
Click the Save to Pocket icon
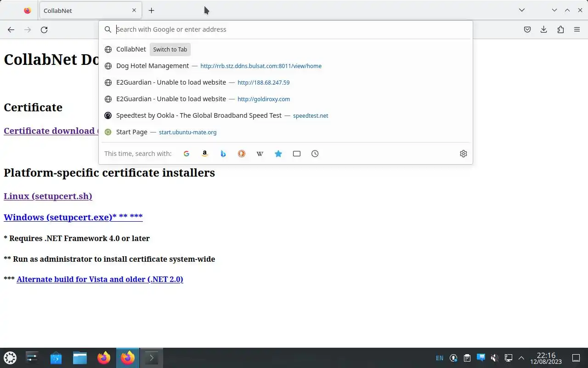527,29
